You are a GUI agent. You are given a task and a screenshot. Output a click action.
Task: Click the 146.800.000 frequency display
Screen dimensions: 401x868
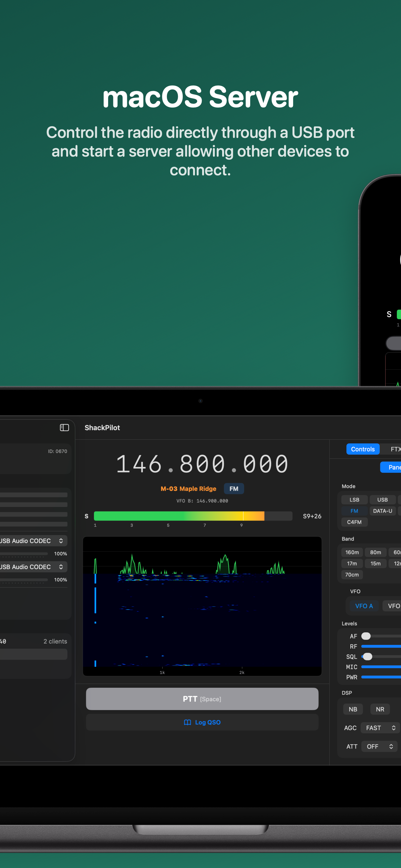(x=202, y=464)
